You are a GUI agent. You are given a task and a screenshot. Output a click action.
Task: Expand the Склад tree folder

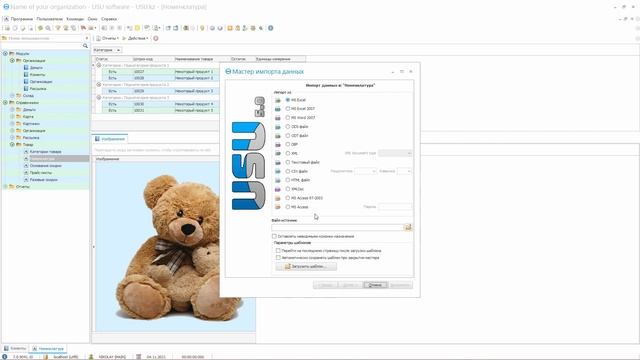pyautogui.click(x=12, y=96)
